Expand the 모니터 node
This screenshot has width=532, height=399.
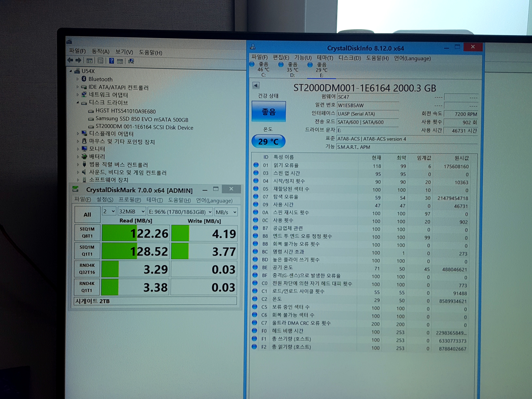78,149
